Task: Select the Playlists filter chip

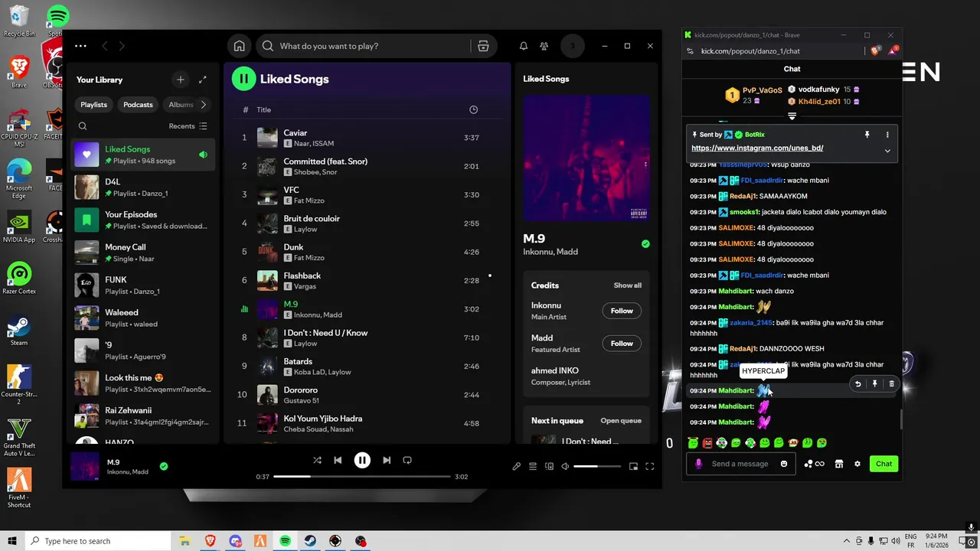Action: 94,104
